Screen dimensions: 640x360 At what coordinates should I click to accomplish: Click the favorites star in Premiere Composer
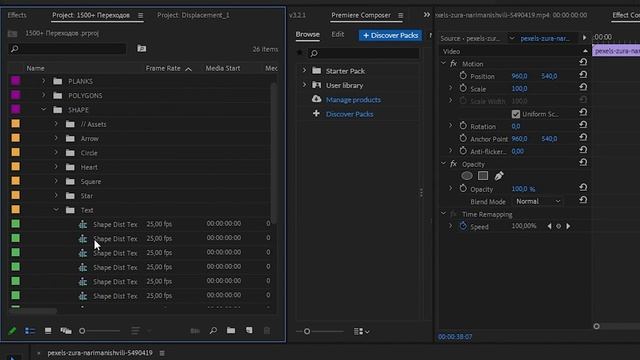[x=300, y=53]
